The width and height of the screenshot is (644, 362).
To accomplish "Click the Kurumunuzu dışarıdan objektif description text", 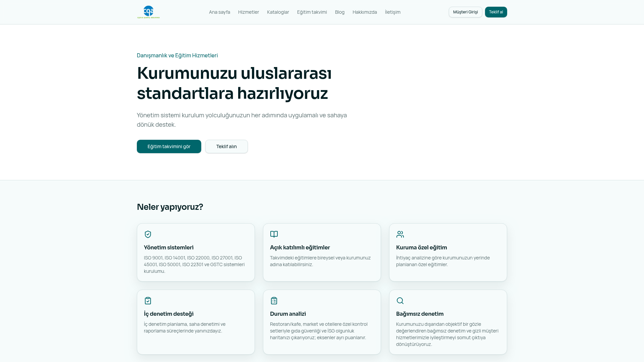I will pyautogui.click(x=447, y=334).
